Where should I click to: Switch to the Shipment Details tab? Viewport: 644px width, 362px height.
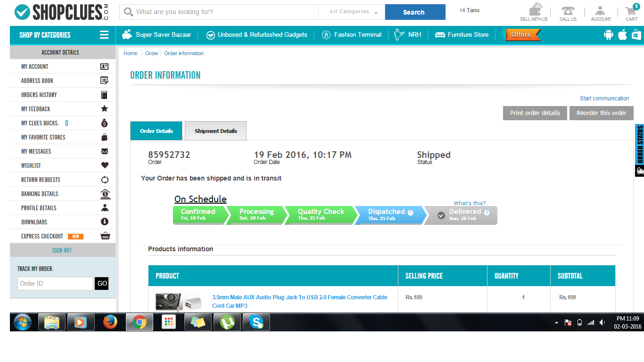(x=215, y=131)
